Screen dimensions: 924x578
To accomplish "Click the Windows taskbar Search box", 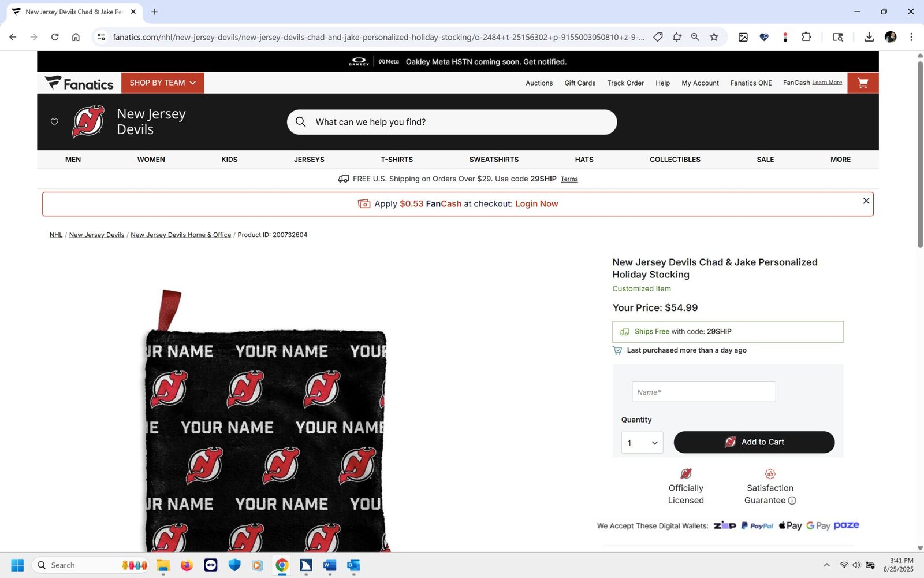I will point(91,565).
